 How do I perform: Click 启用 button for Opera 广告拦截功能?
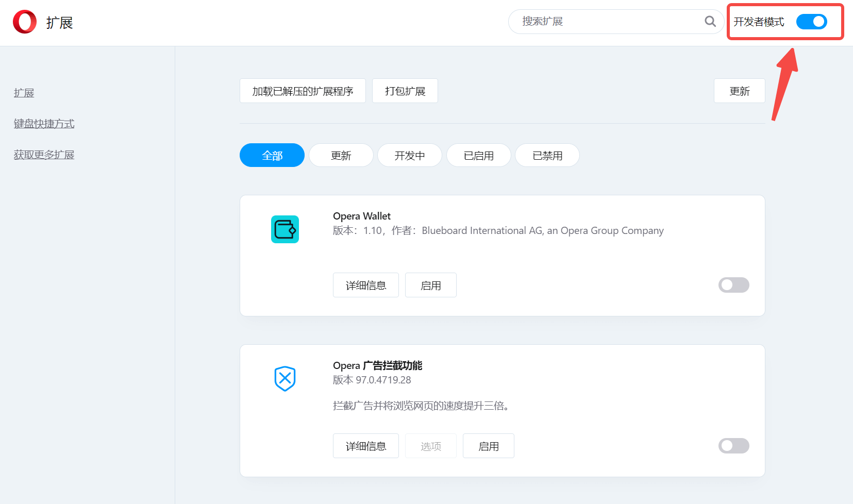pyautogui.click(x=488, y=446)
